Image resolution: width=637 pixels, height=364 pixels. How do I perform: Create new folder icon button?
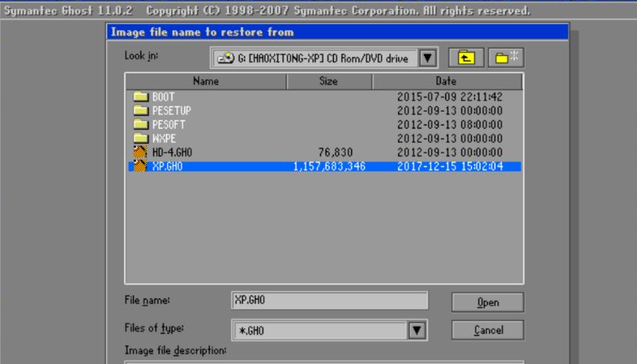(506, 57)
